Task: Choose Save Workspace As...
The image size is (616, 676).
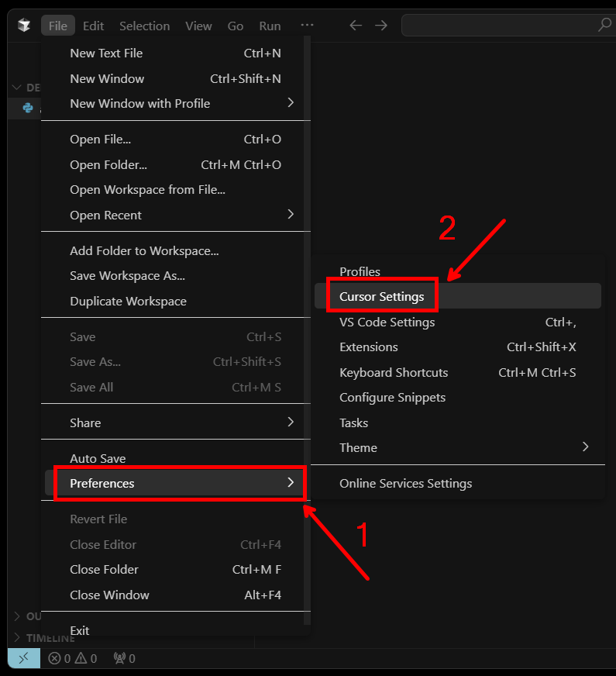Action: pos(175,275)
